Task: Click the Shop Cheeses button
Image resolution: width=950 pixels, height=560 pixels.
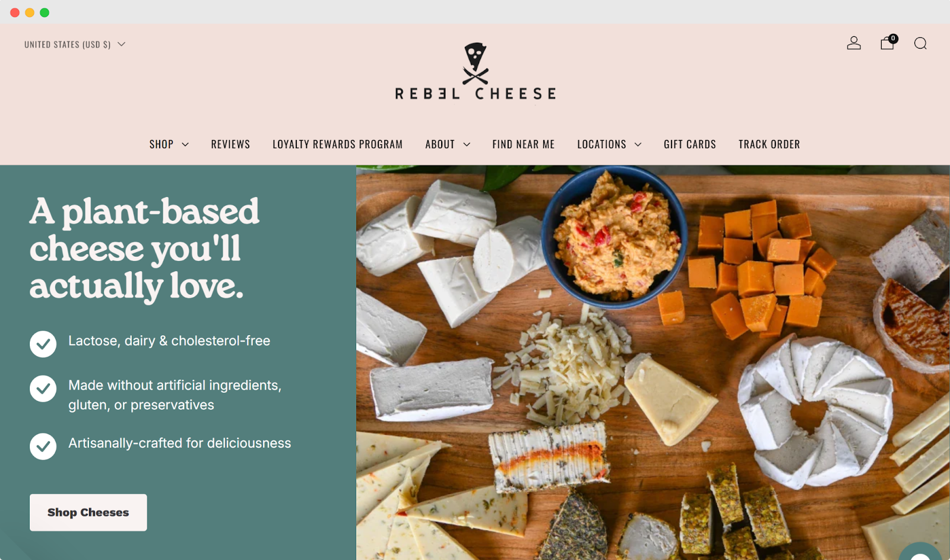Action: (x=88, y=513)
